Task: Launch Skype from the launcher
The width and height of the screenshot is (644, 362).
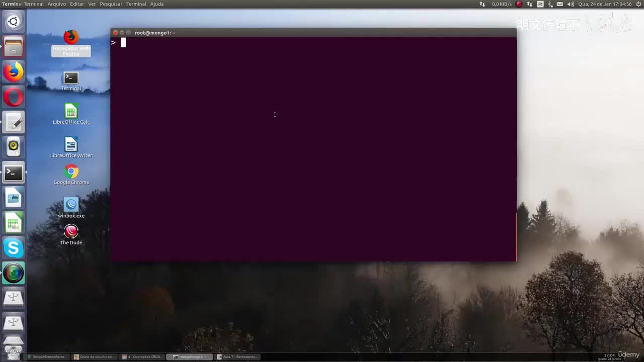Action: pyautogui.click(x=13, y=248)
